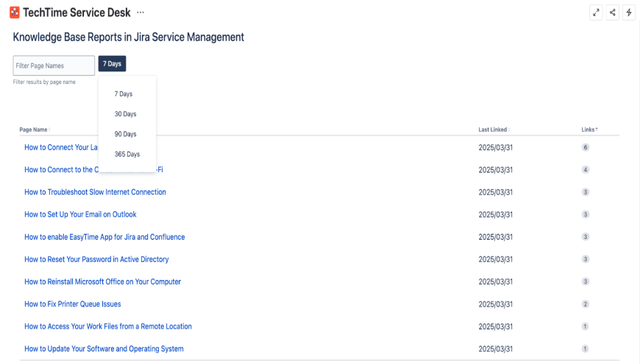Choose the 30 Days option
640x364 pixels.
pyautogui.click(x=125, y=114)
